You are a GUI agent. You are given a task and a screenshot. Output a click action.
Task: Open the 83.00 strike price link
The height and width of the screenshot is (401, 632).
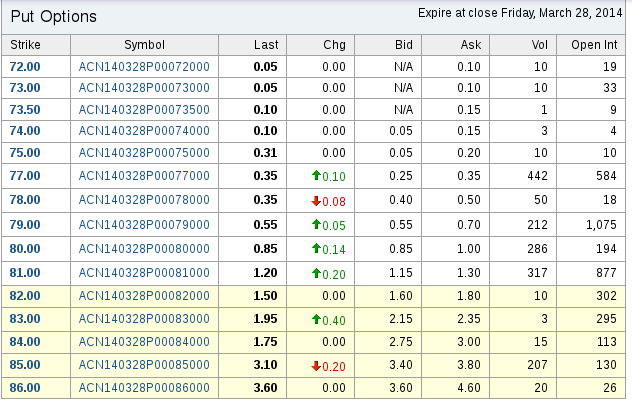(x=25, y=319)
